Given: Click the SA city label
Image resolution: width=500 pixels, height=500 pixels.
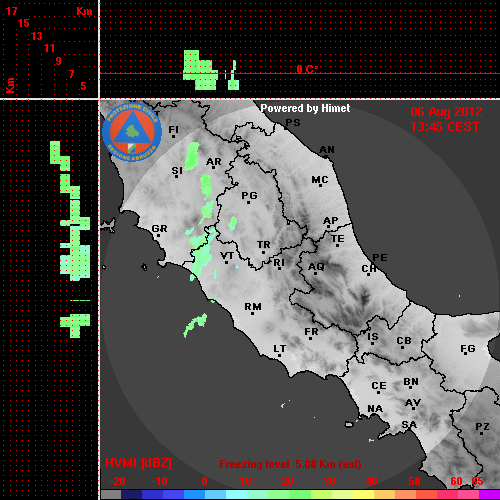Looking at the screenshot, I should click(409, 425).
